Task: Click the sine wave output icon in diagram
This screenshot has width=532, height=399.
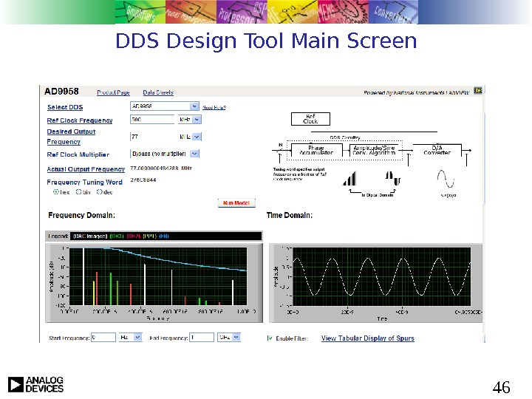Action: tap(446, 179)
